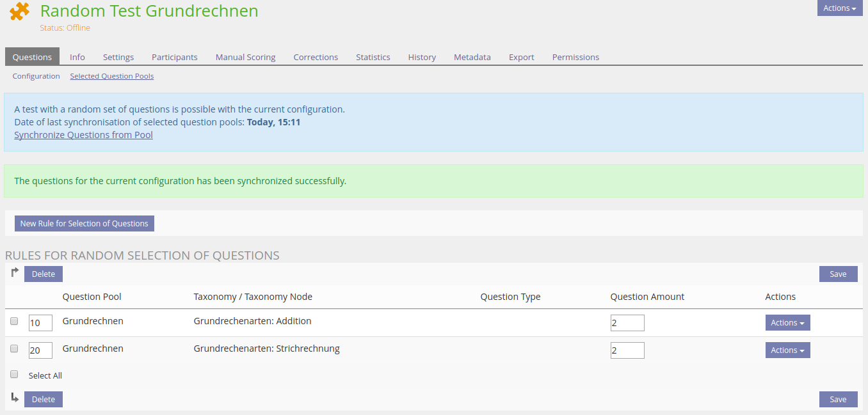Click Synchronize Questions from Pool link
868x415 pixels.
pyautogui.click(x=83, y=135)
